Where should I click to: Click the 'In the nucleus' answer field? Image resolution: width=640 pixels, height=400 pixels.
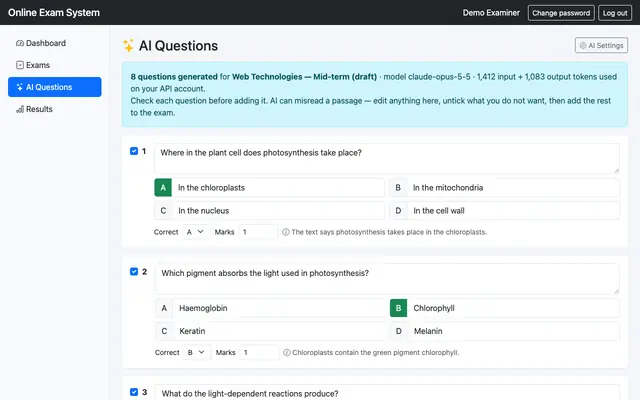(x=278, y=211)
